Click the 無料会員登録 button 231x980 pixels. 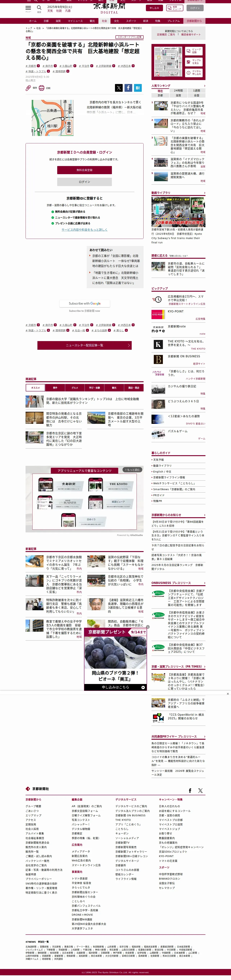[84, 170]
